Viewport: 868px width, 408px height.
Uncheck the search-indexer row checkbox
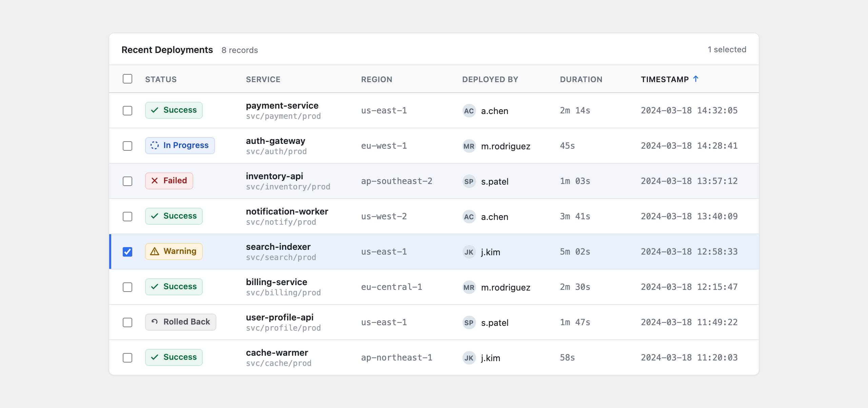(127, 252)
